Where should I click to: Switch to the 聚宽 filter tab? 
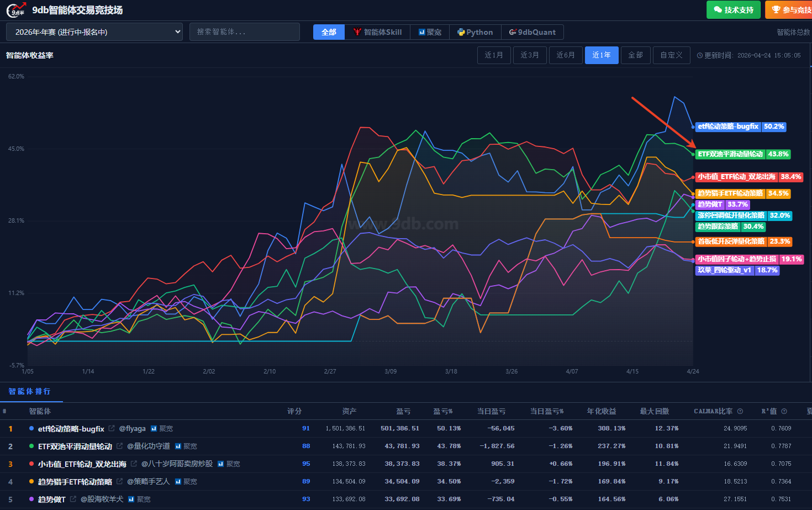click(x=430, y=32)
